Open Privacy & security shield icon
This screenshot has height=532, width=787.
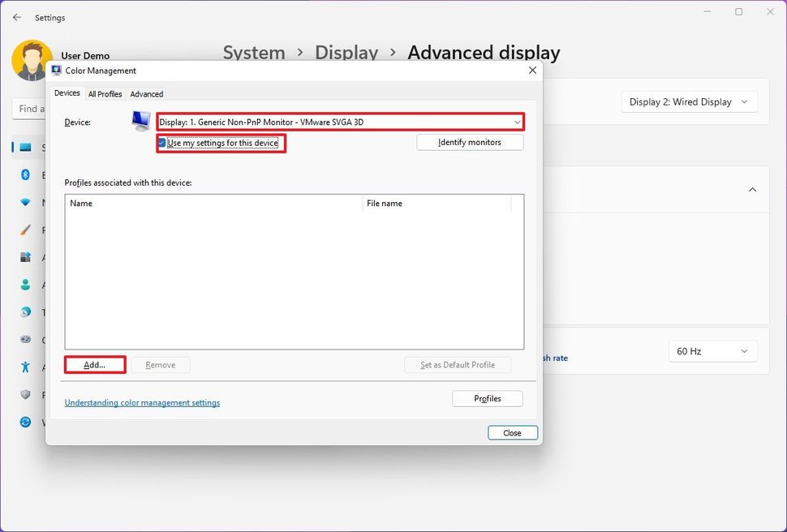pos(25,395)
